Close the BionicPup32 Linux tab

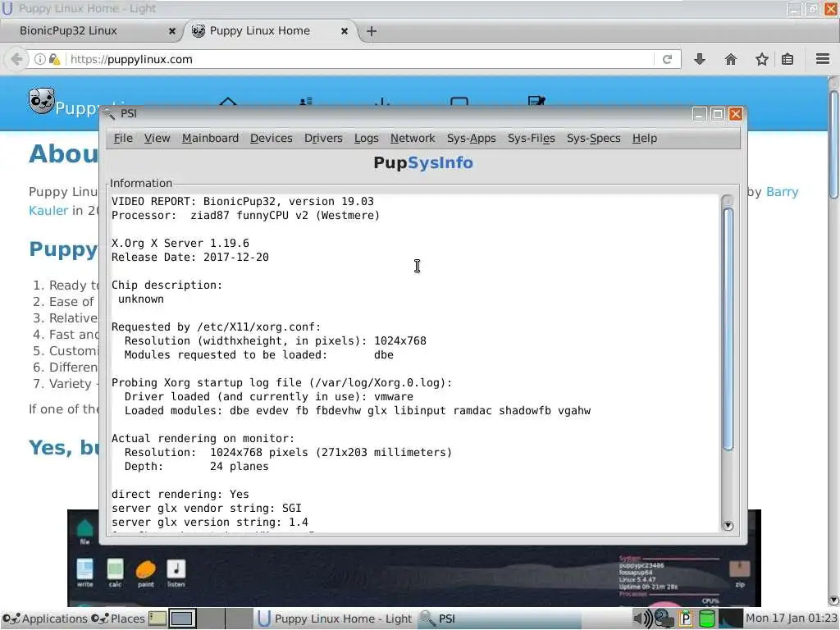pyautogui.click(x=172, y=31)
